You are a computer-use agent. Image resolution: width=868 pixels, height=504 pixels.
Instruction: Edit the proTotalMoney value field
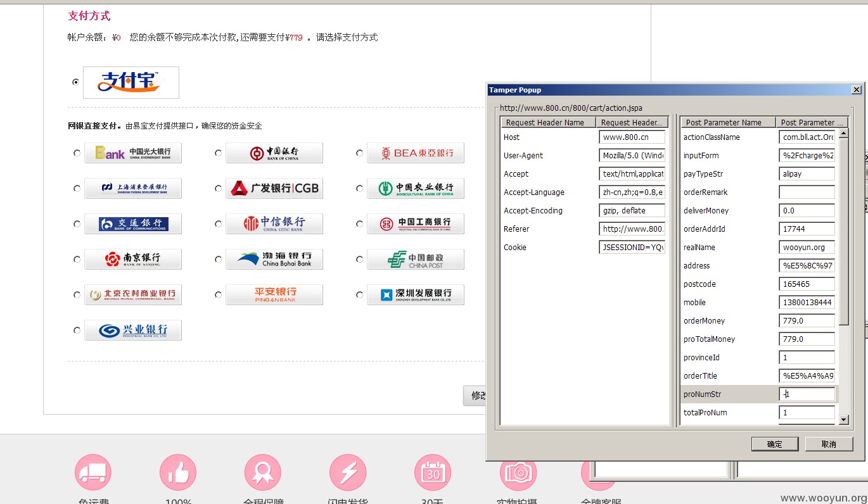[x=807, y=339]
